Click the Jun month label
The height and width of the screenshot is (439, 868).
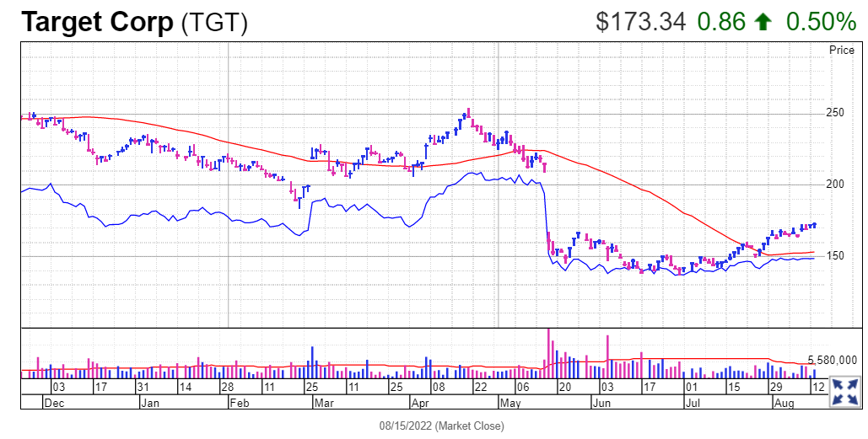(601, 403)
